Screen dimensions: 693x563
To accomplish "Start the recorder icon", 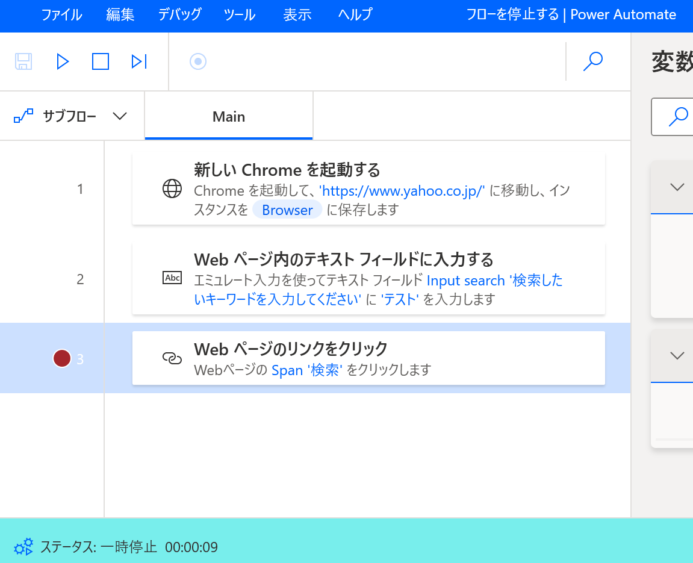I will point(198,61).
